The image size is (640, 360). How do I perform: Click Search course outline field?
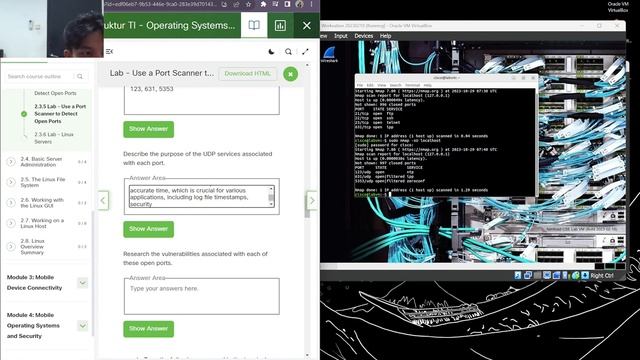(x=40, y=76)
